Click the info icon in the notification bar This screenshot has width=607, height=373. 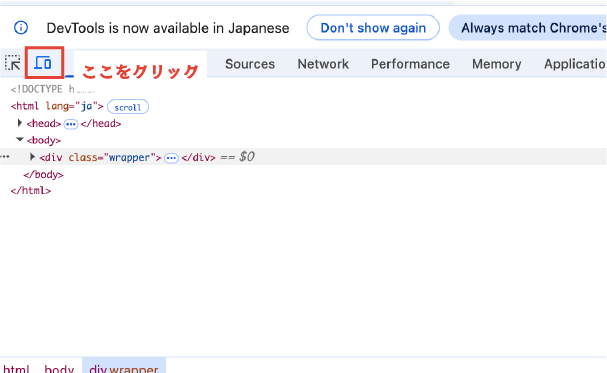coord(21,27)
